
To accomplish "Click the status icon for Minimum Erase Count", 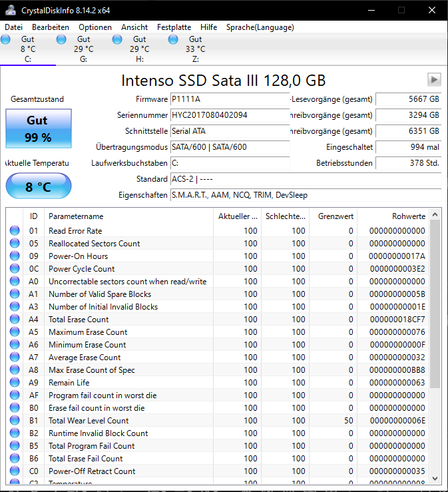I will (15, 344).
